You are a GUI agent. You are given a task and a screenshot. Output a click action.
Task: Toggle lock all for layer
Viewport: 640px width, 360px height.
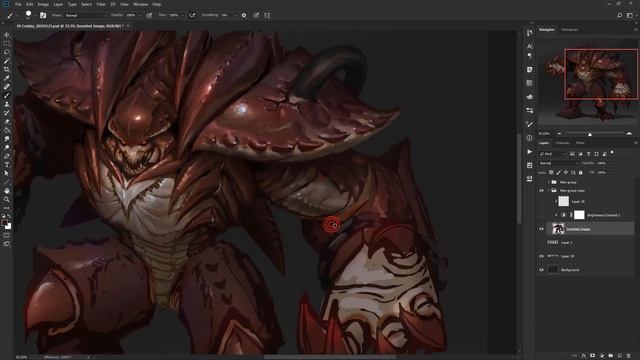tap(580, 173)
